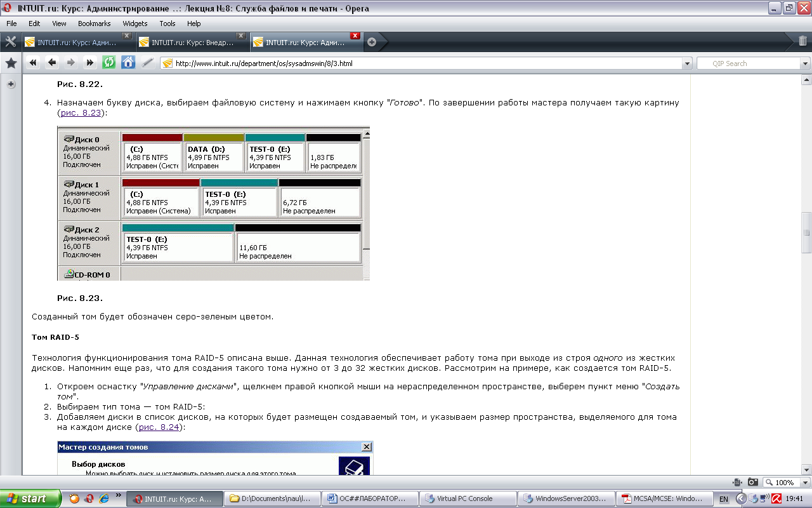Close the active tab with the red X

(x=355, y=36)
